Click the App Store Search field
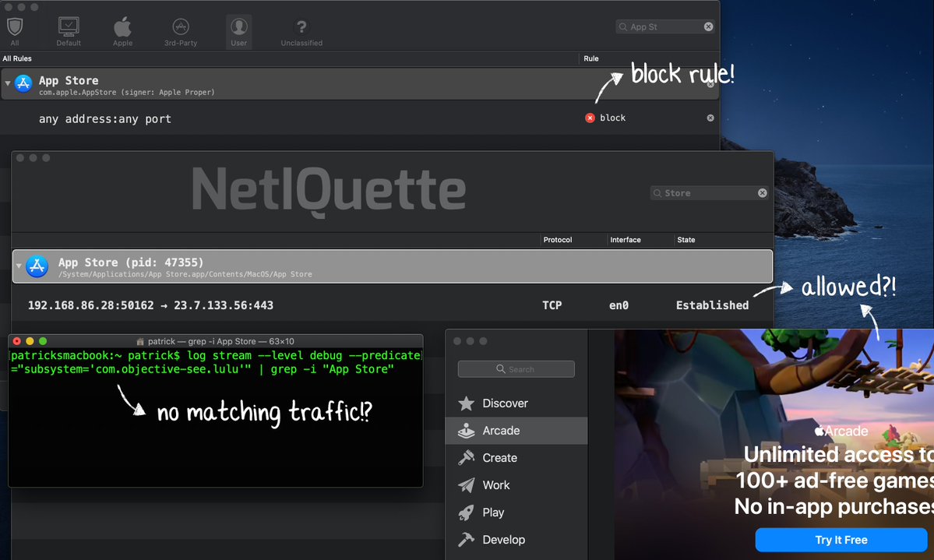 516,368
